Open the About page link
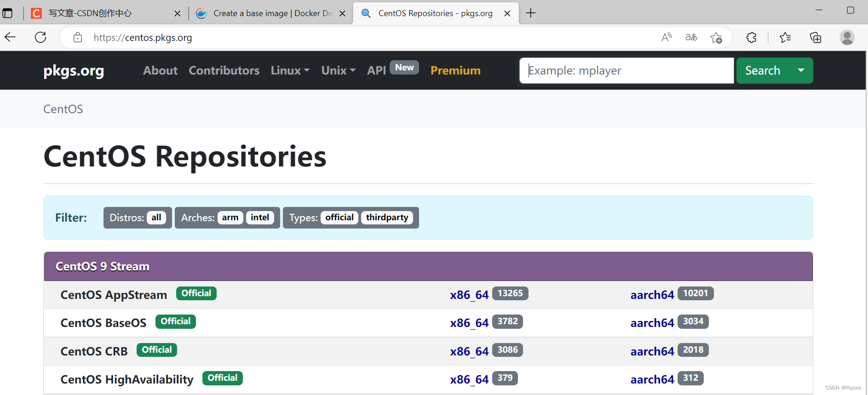The width and height of the screenshot is (868, 395). pos(160,70)
